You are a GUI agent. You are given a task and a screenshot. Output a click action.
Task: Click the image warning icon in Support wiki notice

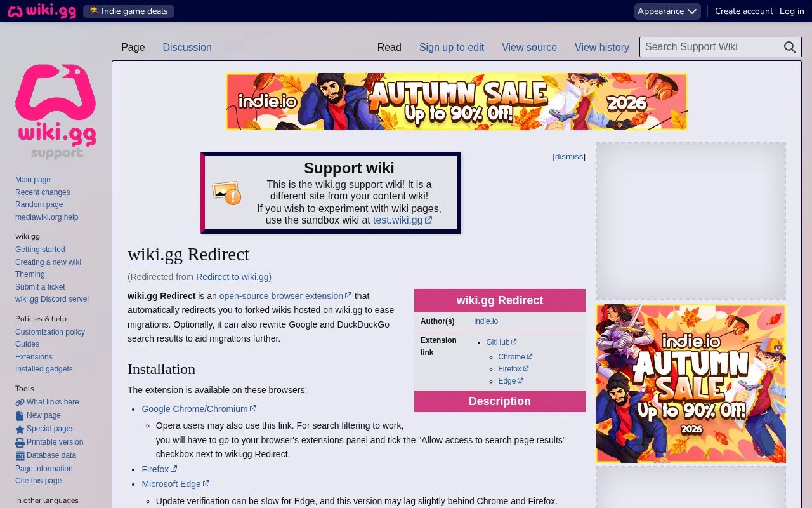click(x=226, y=193)
